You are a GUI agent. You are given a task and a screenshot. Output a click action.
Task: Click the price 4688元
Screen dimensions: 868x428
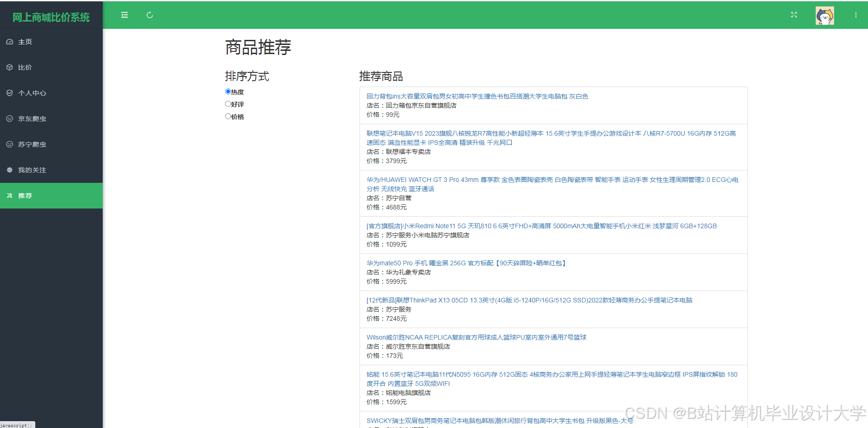coord(396,207)
